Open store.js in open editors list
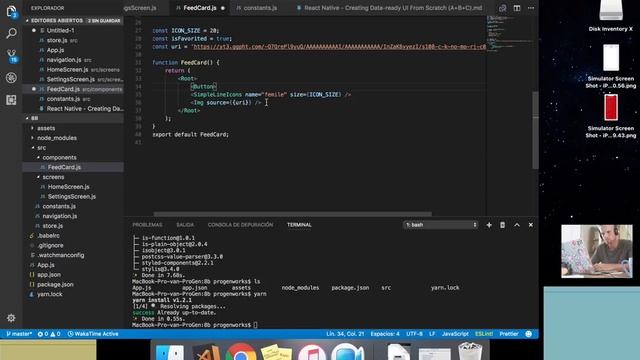Image resolution: width=640 pixels, height=360 pixels. (57, 40)
